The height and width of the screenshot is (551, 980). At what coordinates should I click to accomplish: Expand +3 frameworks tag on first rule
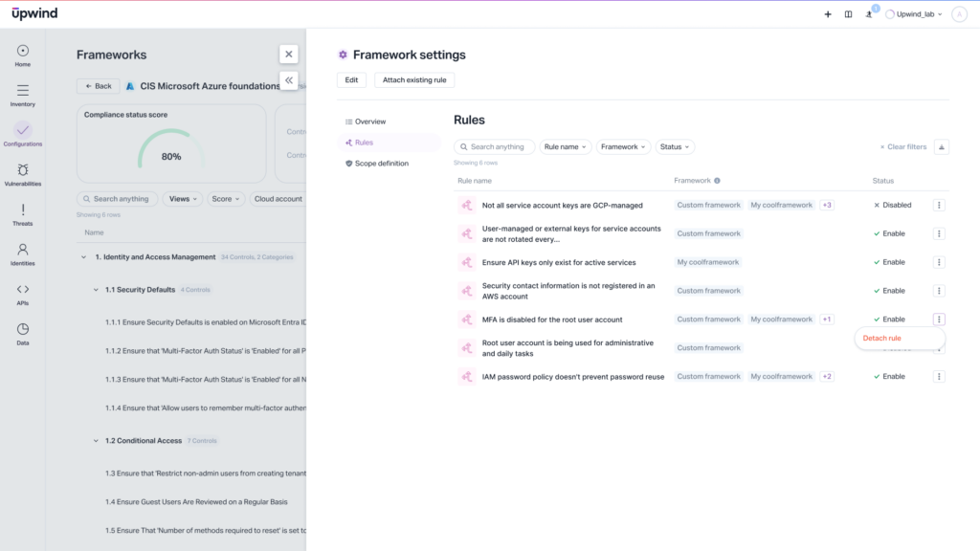(827, 205)
